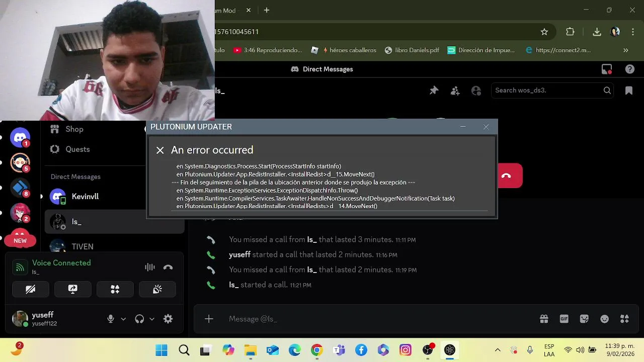Image resolution: width=644 pixels, height=362 pixels.
Task: Open Microsoft Teams from the taskbar
Action: [339, 350]
